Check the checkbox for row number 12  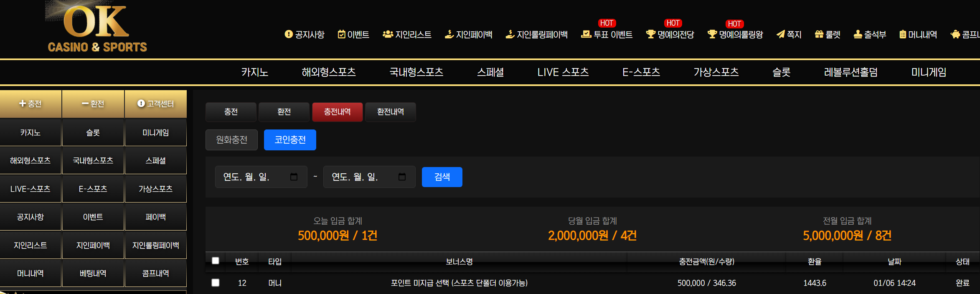coord(216,283)
